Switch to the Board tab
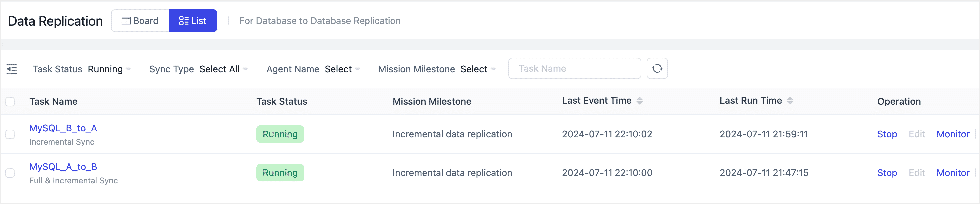Image resolution: width=980 pixels, height=204 pixels. tap(139, 21)
